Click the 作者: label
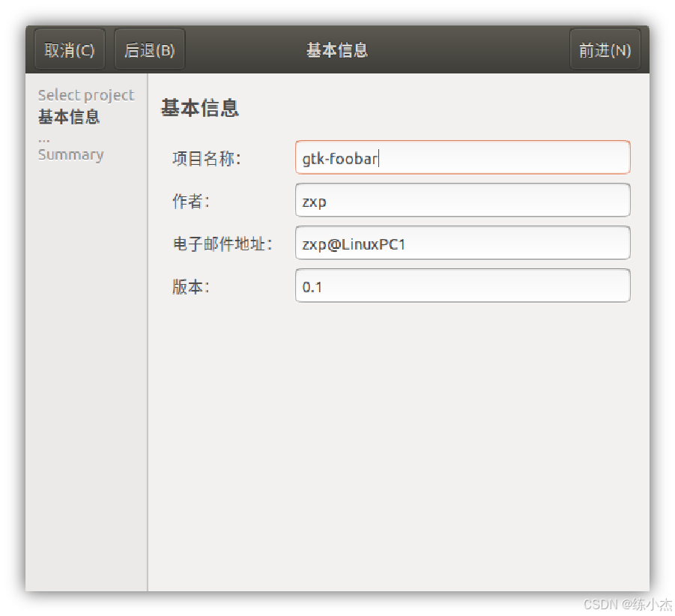 pos(191,201)
